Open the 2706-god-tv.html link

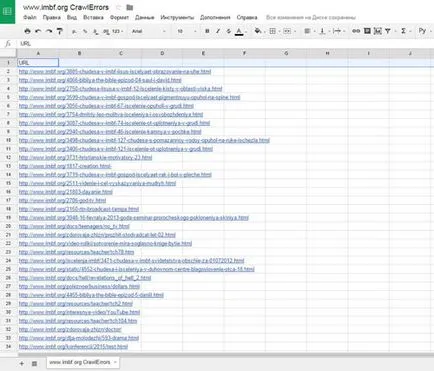(x=62, y=200)
